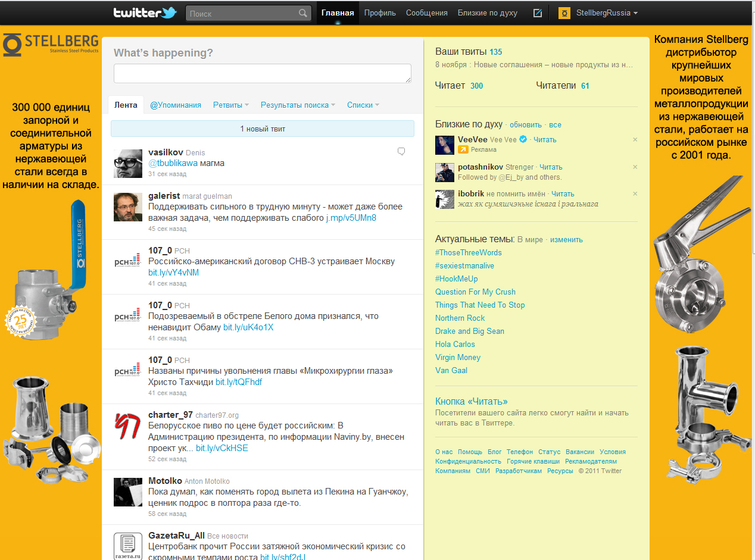755x560 pixels.
Task: Open charter_97 avatar image
Action: coord(128,426)
